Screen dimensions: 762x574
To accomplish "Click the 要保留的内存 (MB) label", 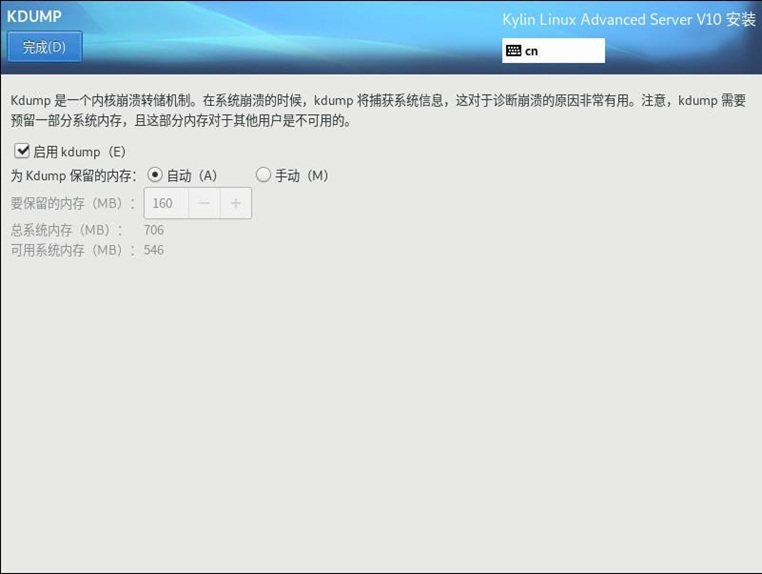I will click(x=73, y=203).
